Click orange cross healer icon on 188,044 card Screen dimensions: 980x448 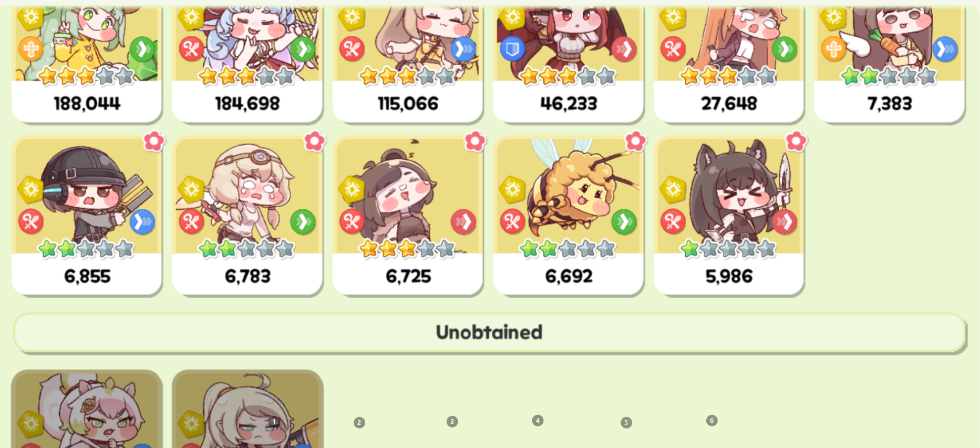point(31,49)
